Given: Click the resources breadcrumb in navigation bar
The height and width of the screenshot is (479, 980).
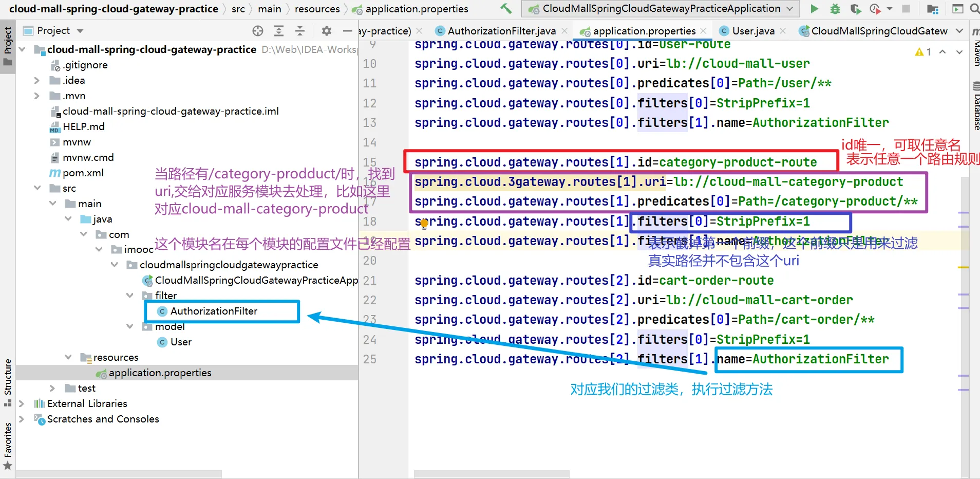Looking at the screenshot, I should [x=317, y=9].
